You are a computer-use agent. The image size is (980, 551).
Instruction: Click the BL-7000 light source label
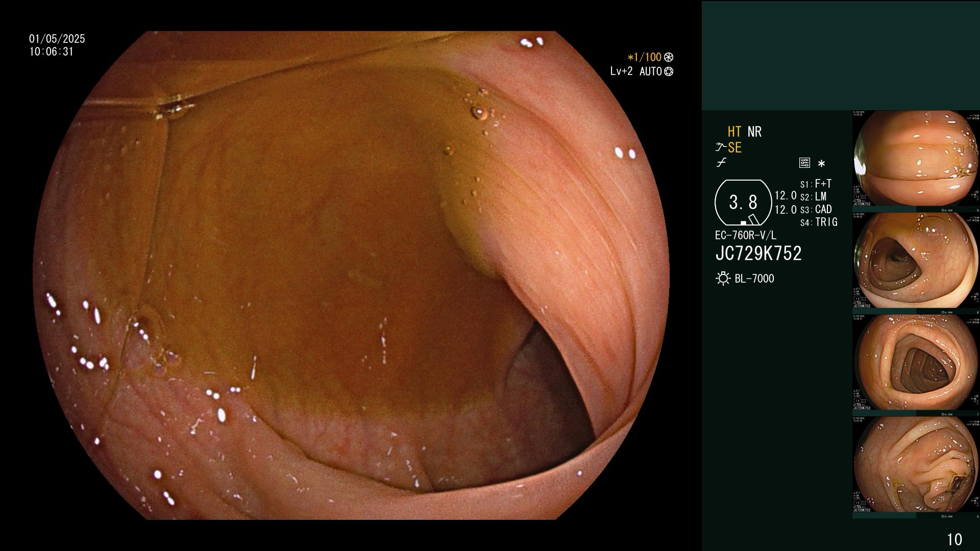pyautogui.click(x=754, y=279)
